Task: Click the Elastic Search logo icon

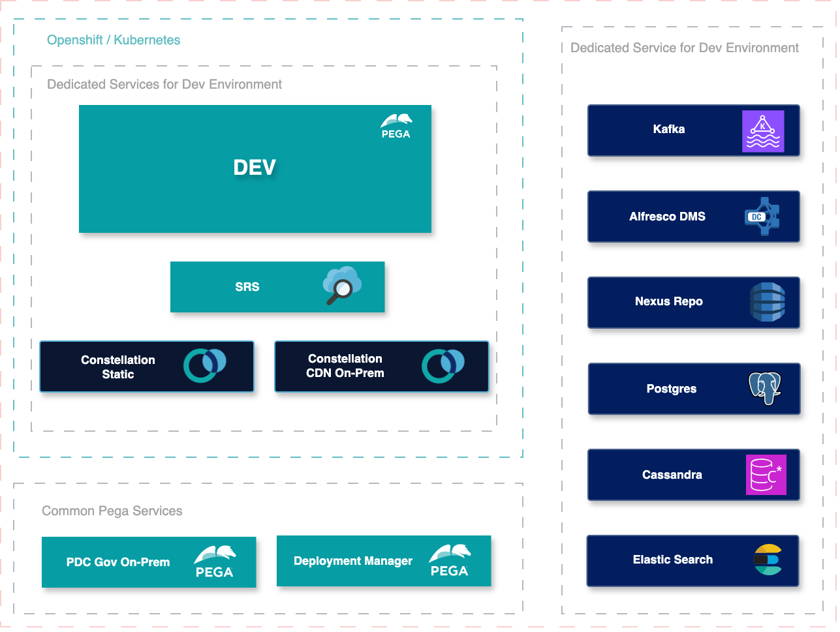Action: 767,560
